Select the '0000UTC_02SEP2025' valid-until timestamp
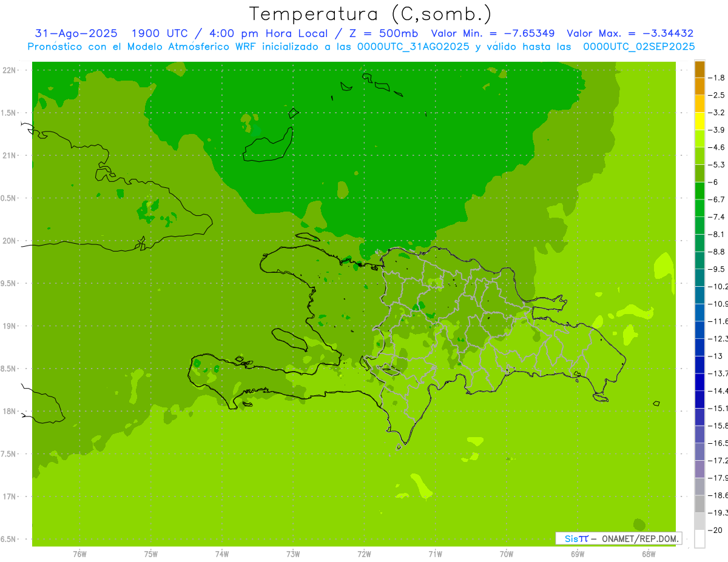The width and height of the screenshot is (728, 562). point(639,47)
